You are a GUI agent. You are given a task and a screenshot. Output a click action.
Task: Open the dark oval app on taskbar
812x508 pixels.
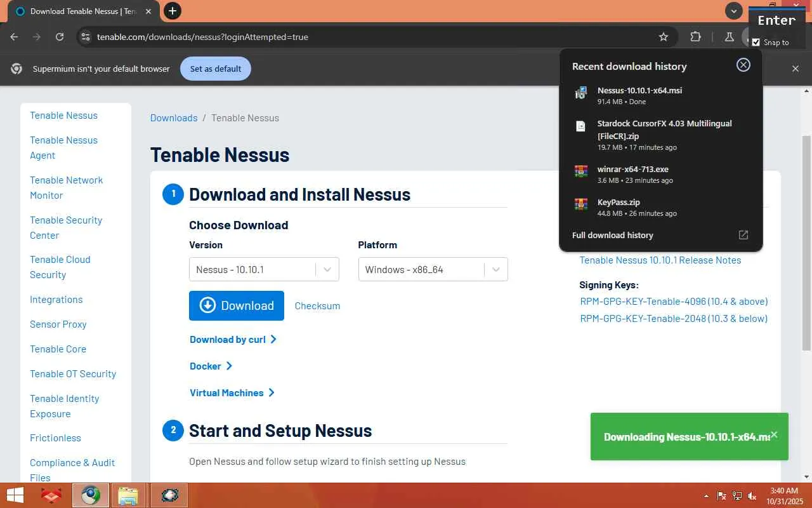(169, 495)
